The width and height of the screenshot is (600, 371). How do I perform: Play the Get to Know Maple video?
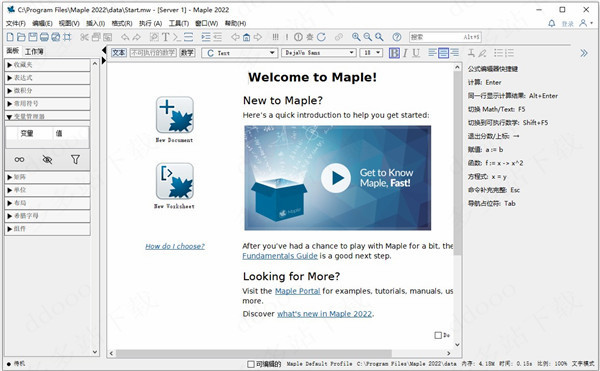click(x=336, y=178)
